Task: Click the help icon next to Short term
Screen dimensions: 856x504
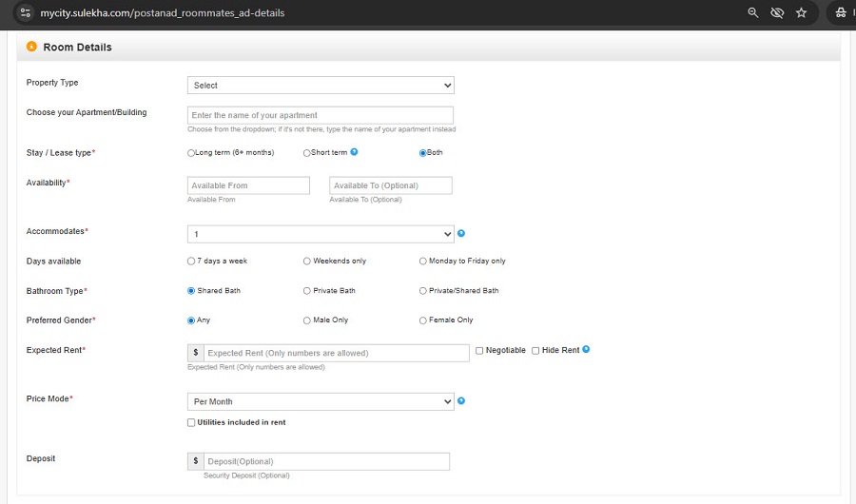Action: (354, 152)
